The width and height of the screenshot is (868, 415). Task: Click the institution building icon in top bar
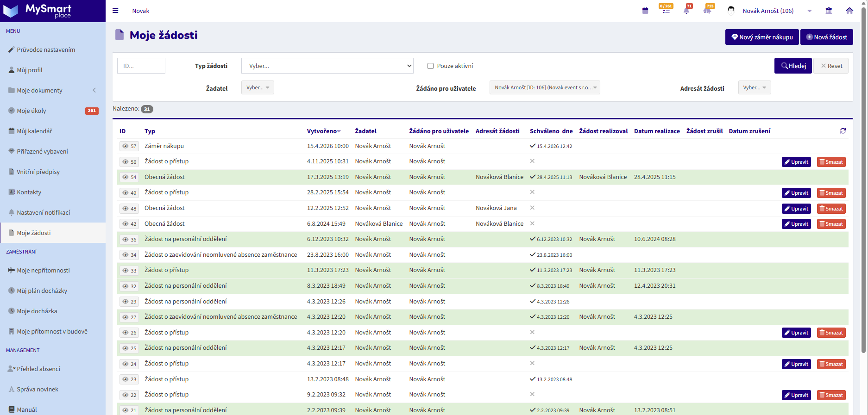829,11
